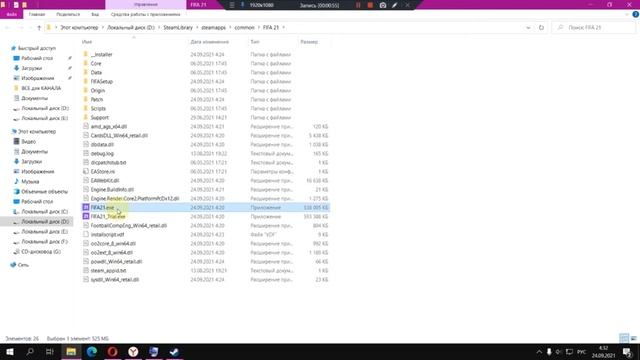Viewport: 640px width, 360px height.
Task: Open the Manage (Управление) contextual tab
Action: pos(146,4)
